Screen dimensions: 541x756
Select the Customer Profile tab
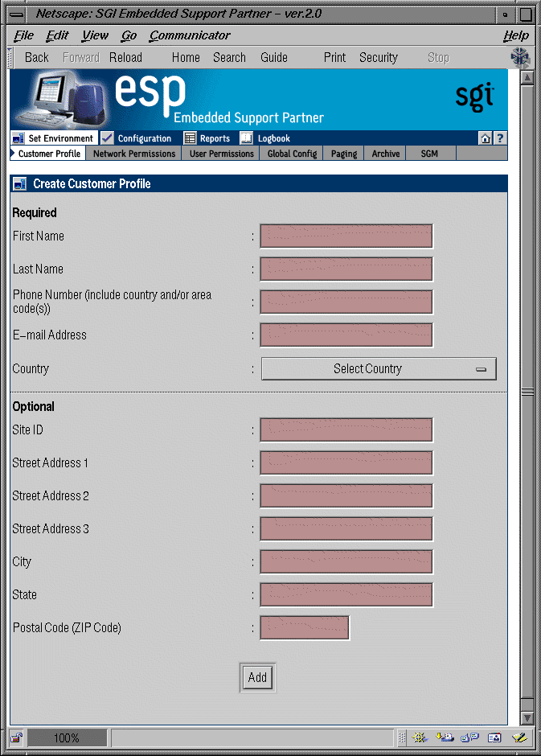(48, 154)
